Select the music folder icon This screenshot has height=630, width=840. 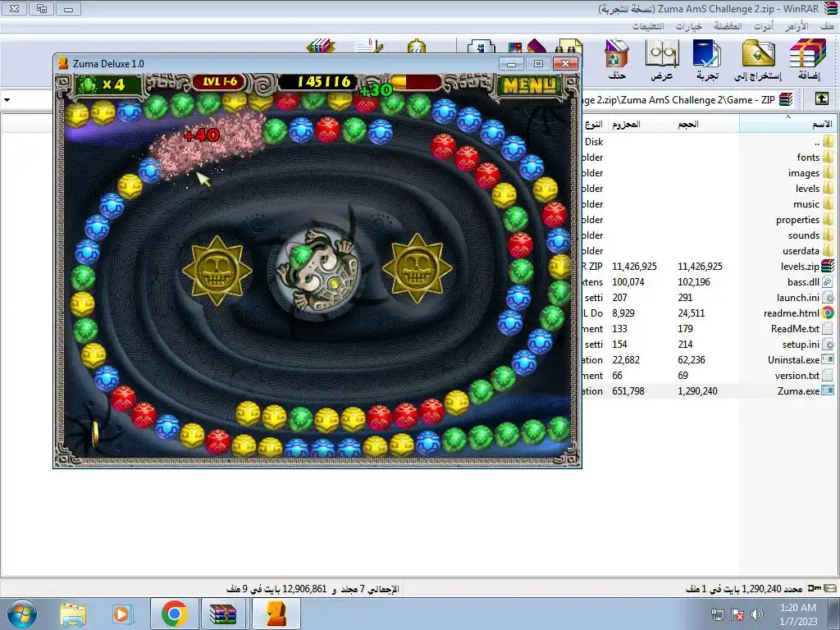[829, 203]
